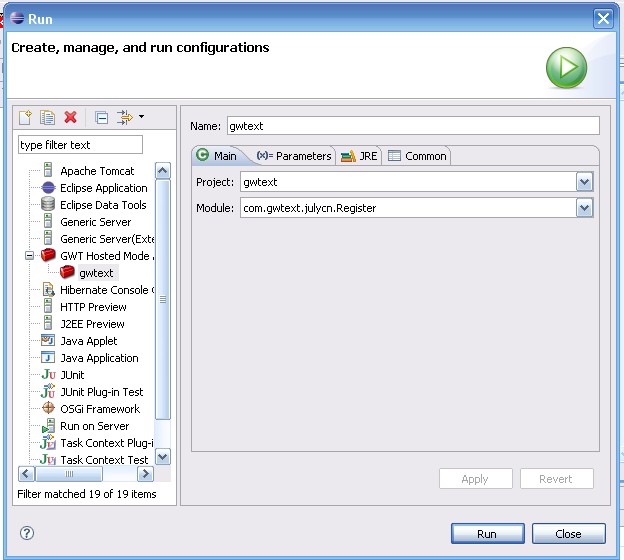Select OSGi Framework tree label
This screenshot has width=624, height=560.
click(x=100, y=409)
